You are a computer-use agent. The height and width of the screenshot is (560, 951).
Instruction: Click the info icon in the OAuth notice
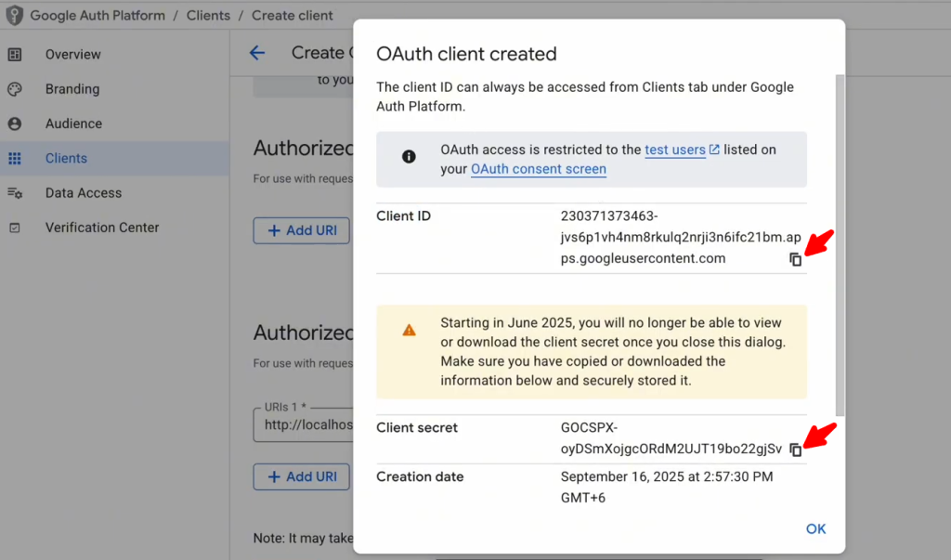[x=409, y=157]
